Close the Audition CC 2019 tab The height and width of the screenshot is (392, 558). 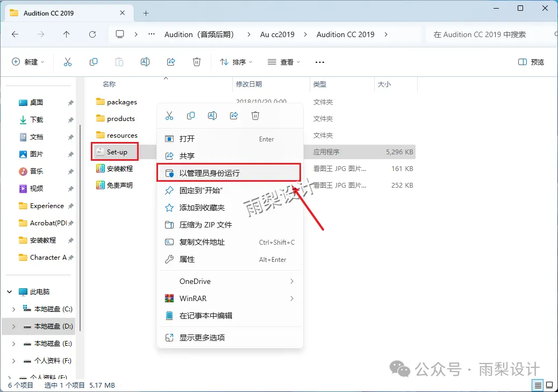[x=122, y=13]
